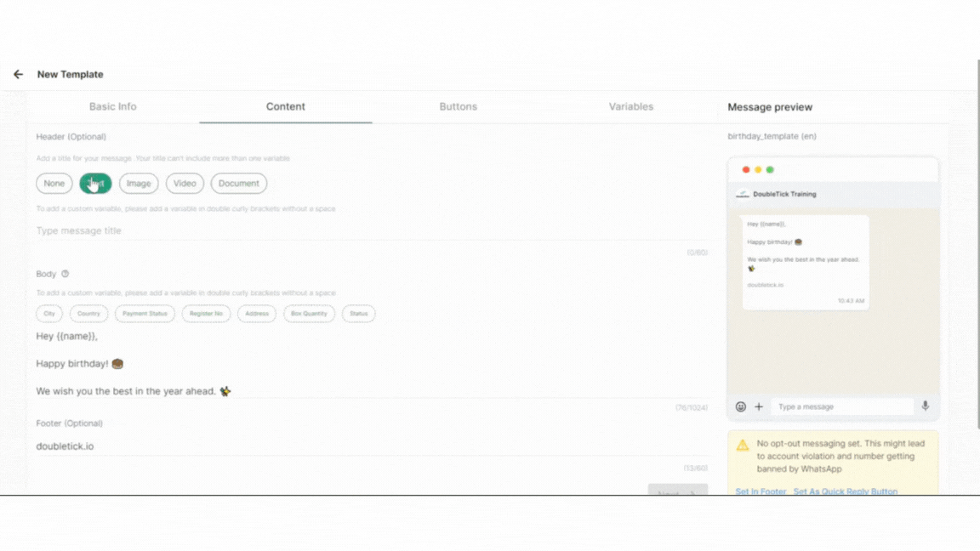Click the back arrow beside New Template
The height and width of the screenshot is (551, 980).
18,74
